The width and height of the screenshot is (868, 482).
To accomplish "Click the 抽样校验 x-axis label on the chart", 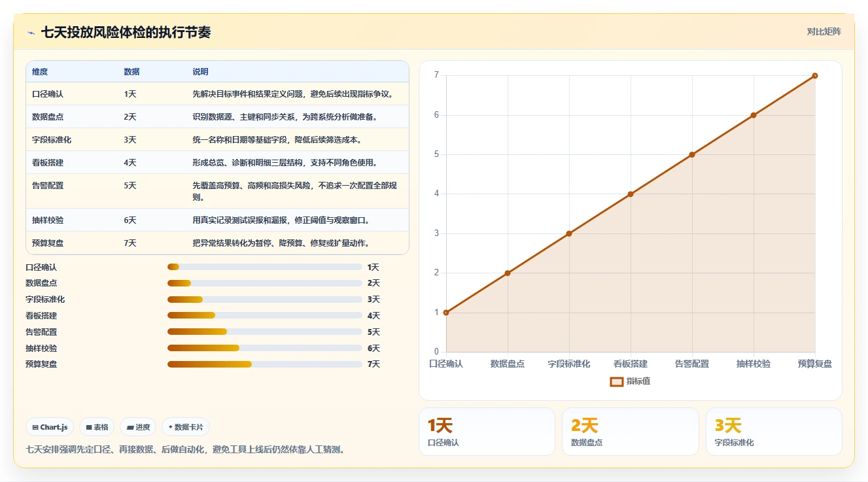I will coord(754,364).
